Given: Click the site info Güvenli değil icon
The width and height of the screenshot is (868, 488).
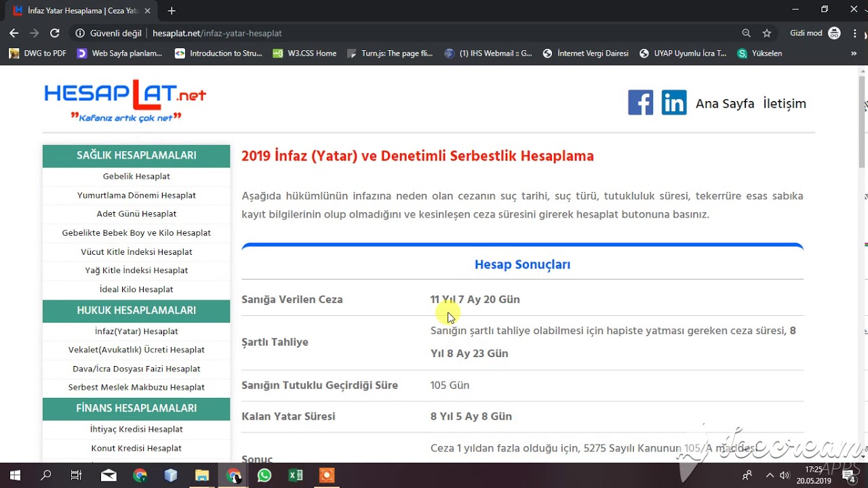Looking at the screenshot, I should 80,33.
